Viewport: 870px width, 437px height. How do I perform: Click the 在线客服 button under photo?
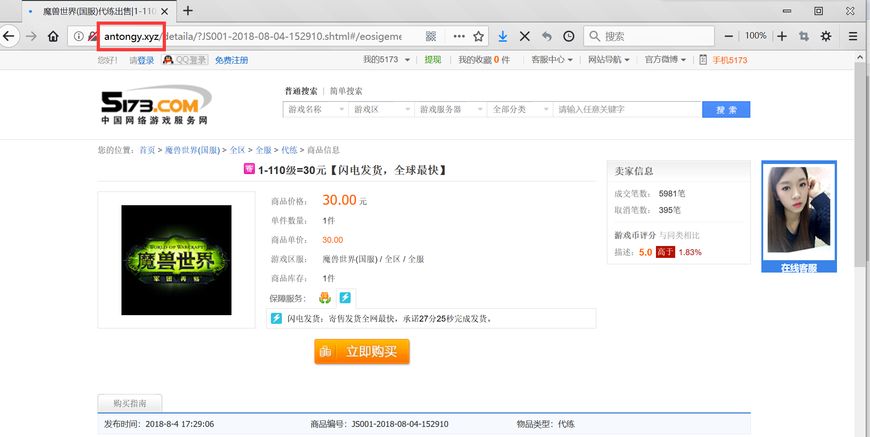coord(799,268)
